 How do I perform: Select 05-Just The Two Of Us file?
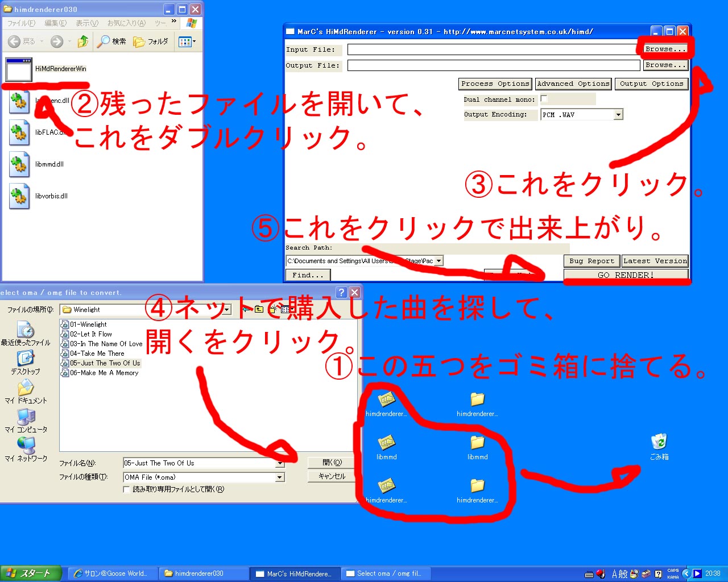(x=101, y=363)
